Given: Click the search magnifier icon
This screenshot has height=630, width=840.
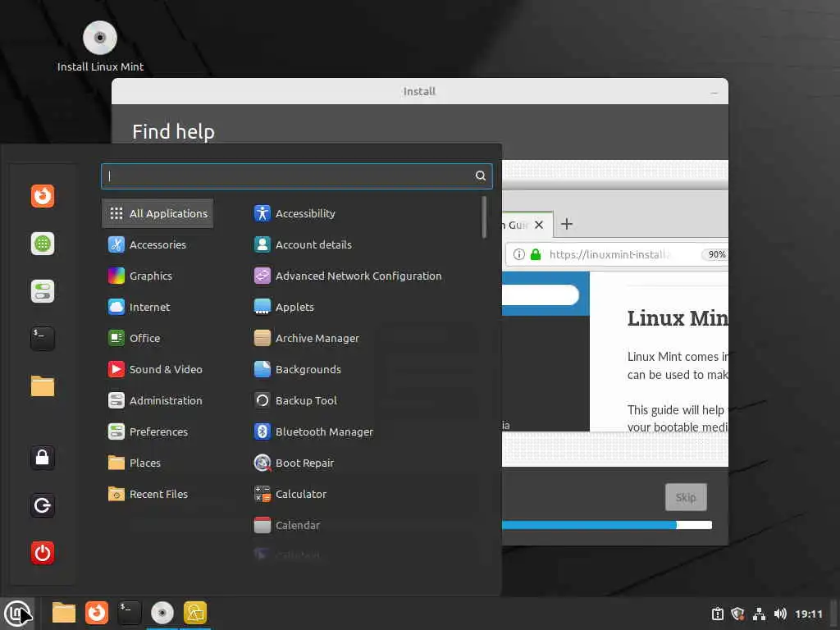Looking at the screenshot, I should coord(481,176).
